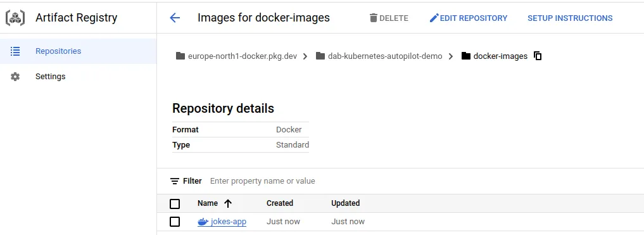Click the chevron after dab-kubernetes-autopilot-demo
Screen dimensions: 644x235
451,56
